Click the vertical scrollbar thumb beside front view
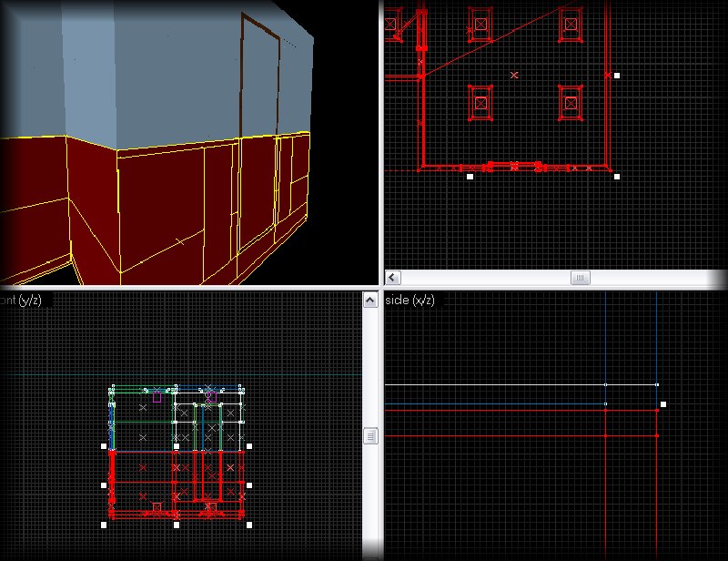728x561 pixels. tap(370, 437)
